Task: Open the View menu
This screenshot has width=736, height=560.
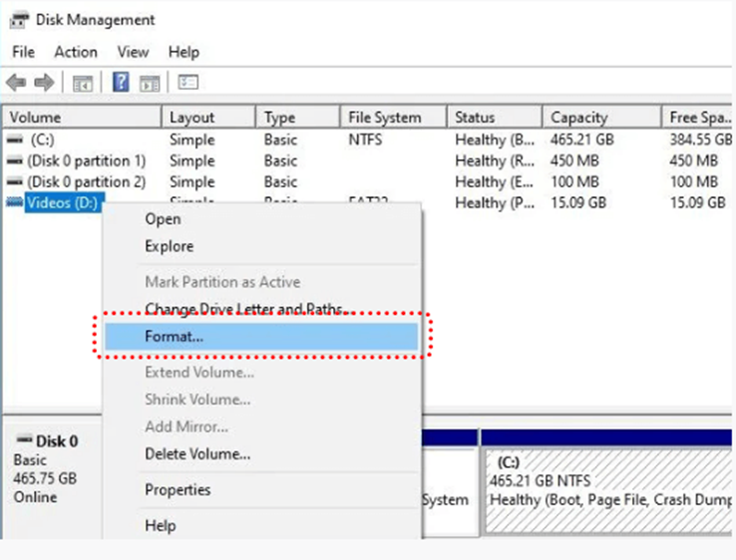Action: pyautogui.click(x=133, y=52)
